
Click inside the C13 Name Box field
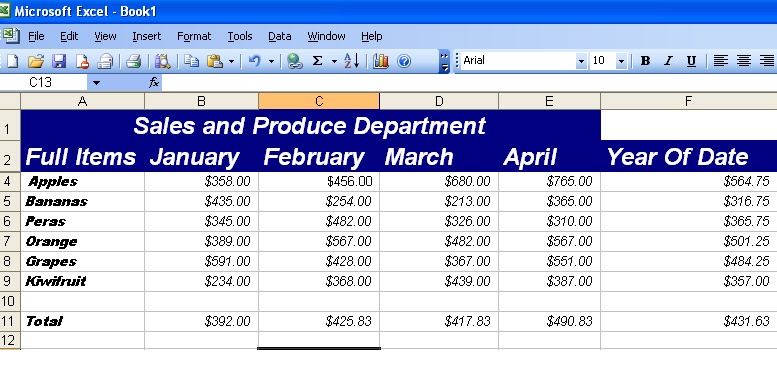(44, 82)
